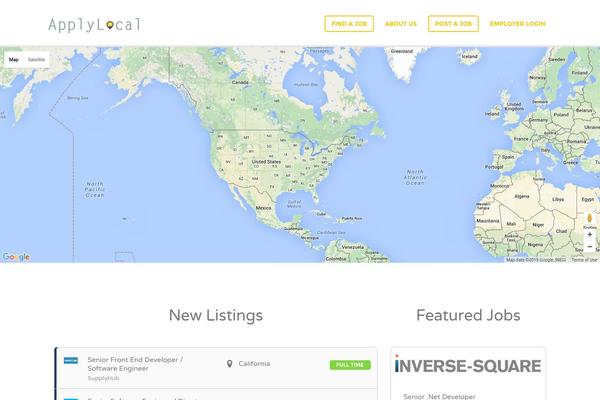The width and height of the screenshot is (600, 400).
Task: Open the Senior .Net Developer job
Action: click(x=439, y=397)
